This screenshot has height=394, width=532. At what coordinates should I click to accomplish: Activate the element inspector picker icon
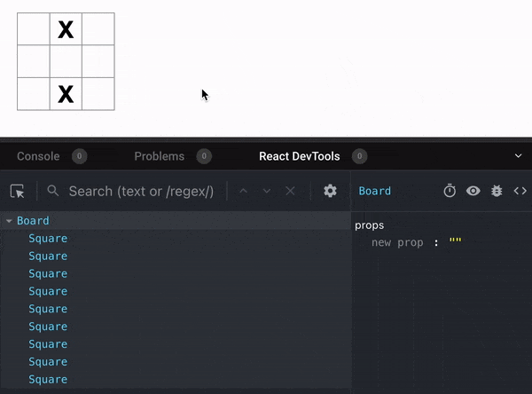18,192
